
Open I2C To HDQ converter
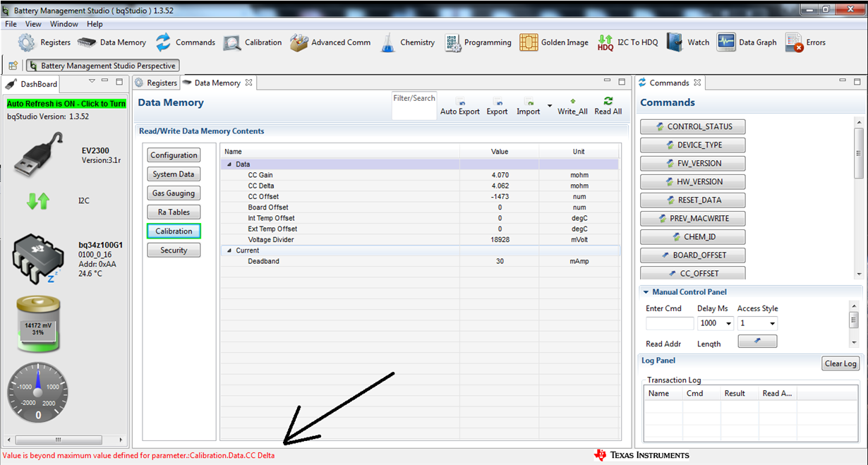click(627, 42)
